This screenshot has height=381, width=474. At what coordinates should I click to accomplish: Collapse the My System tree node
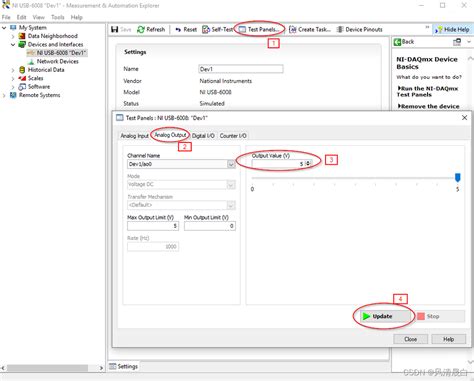pos(4,28)
